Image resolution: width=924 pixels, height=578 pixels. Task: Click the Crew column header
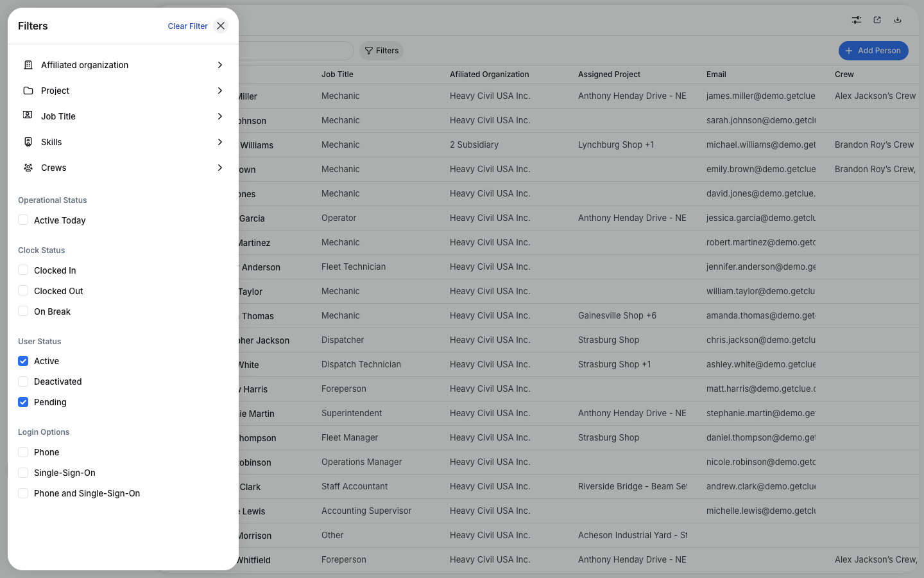[x=844, y=74]
